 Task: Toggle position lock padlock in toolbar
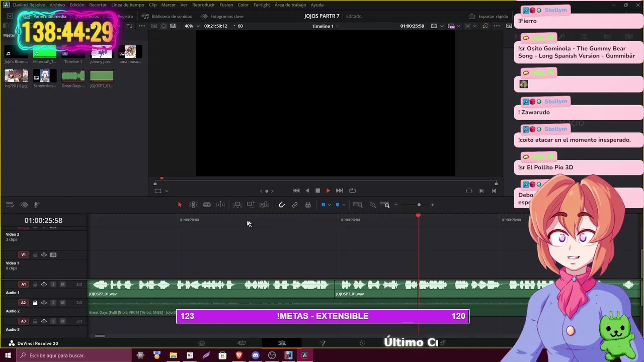[308, 205]
